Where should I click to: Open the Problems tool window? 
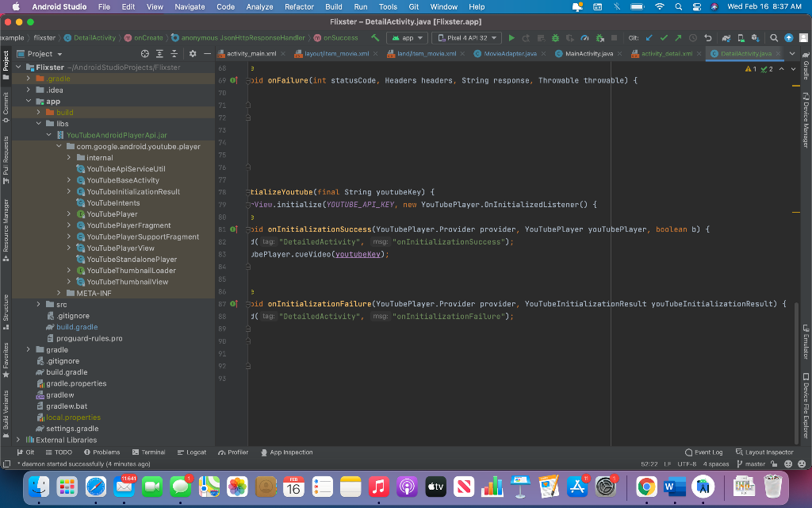tap(102, 452)
